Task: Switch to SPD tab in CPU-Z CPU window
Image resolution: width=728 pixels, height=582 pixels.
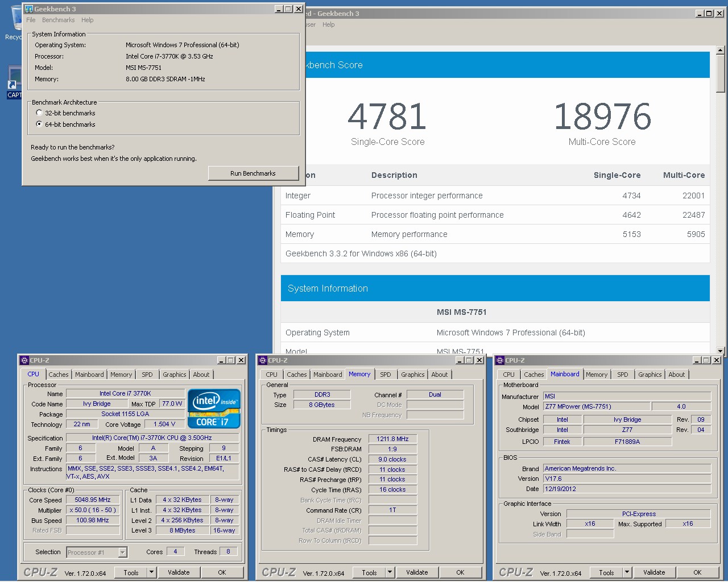Action: point(147,375)
